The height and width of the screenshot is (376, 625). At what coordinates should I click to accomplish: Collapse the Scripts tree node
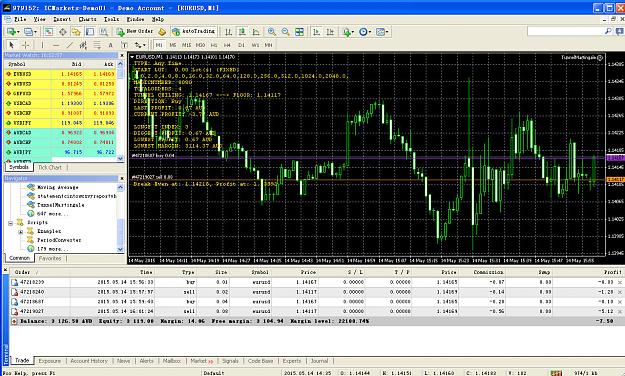[11, 222]
